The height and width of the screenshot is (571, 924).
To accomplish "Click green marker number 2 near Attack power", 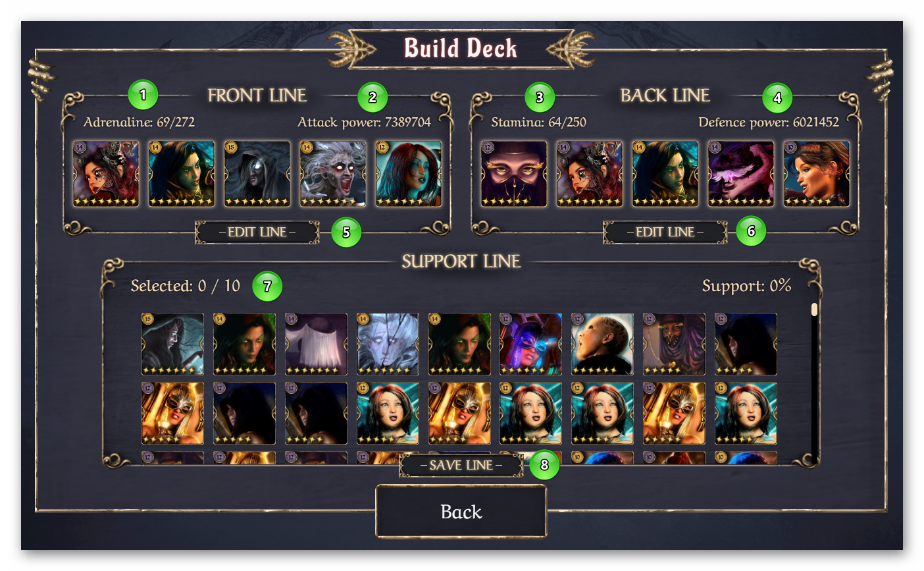I will click(x=372, y=97).
